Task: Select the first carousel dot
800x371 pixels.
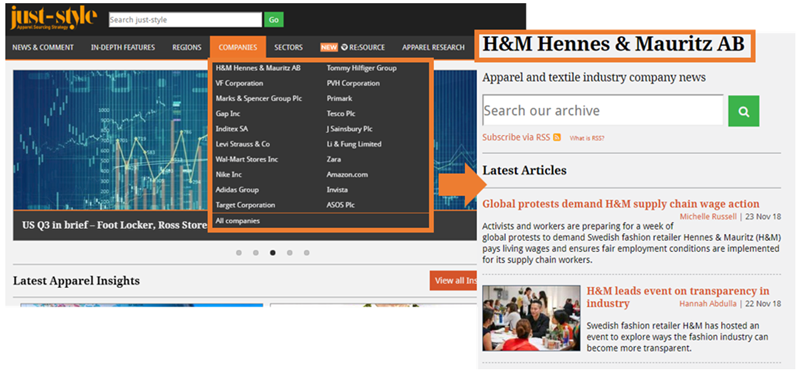Action: pos(239,253)
